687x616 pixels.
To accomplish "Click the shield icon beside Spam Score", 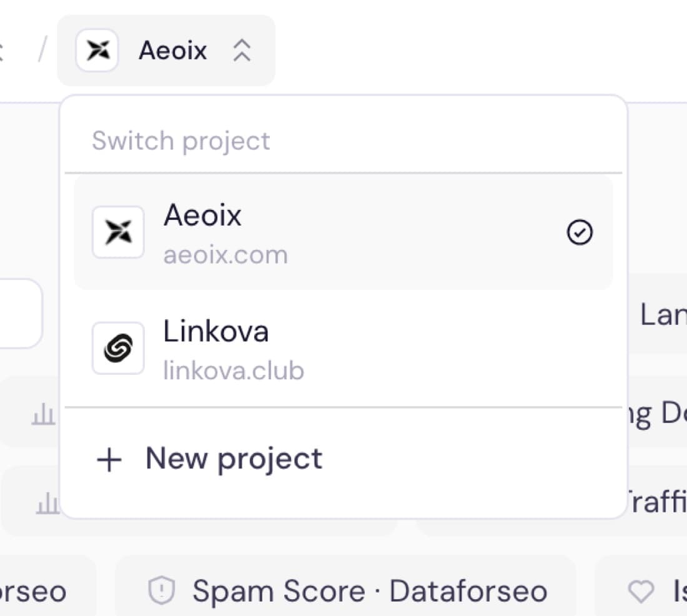I will click(x=162, y=590).
